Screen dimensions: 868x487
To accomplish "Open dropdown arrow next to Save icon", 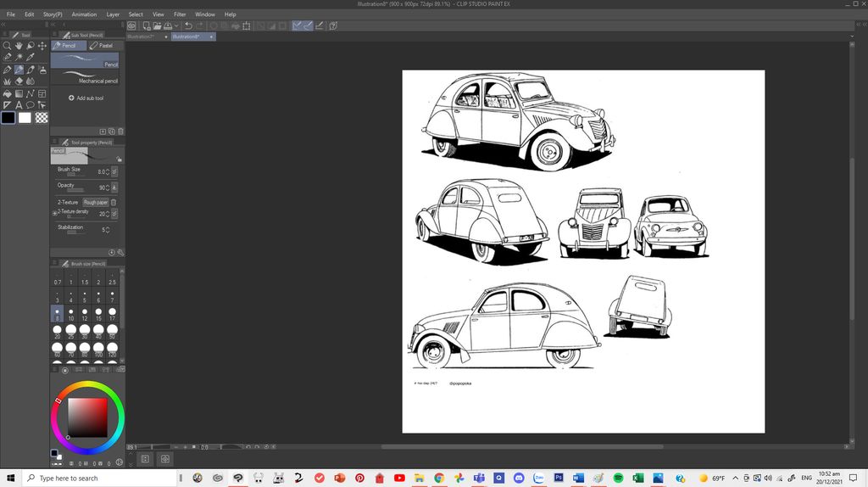I will pos(176,25).
